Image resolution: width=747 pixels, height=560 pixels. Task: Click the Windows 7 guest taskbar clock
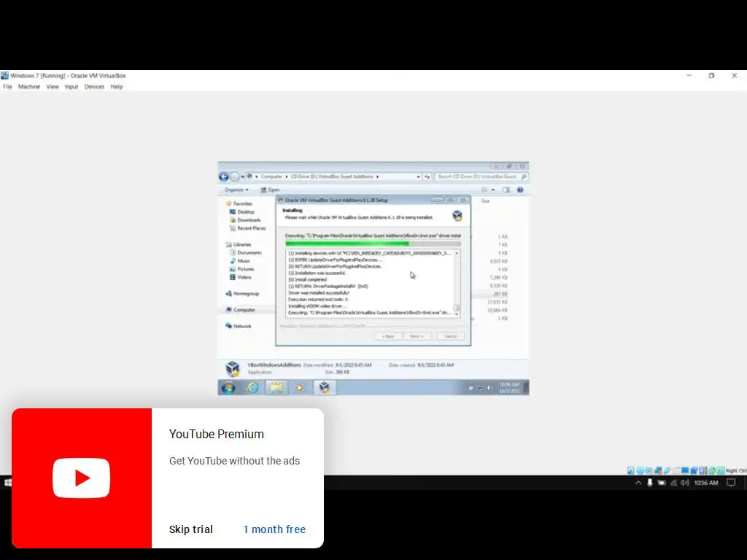pos(509,388)
